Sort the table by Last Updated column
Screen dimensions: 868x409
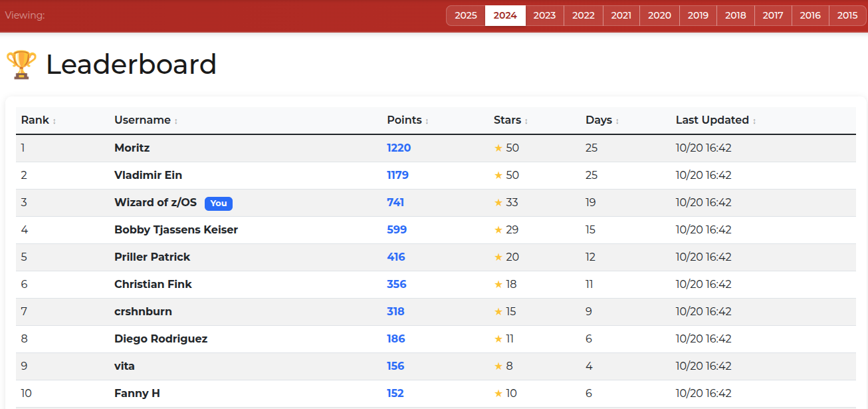pyautogui.click(x=712, y=120)
